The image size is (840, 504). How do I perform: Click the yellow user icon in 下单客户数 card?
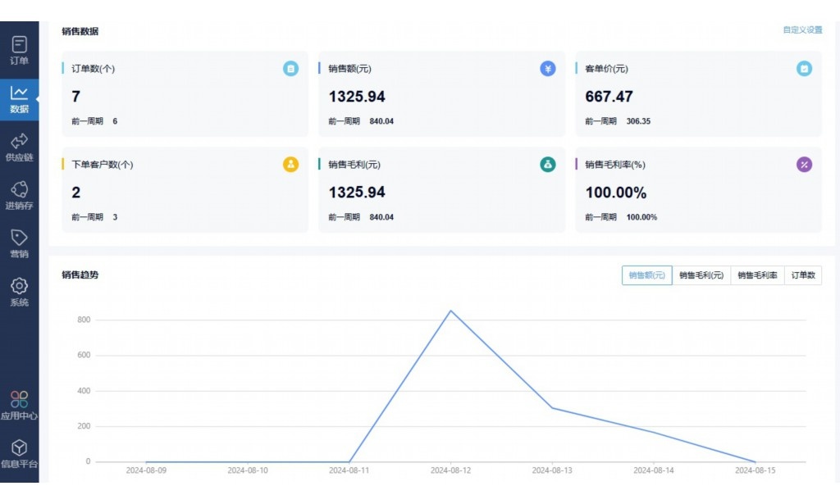pos(290,165)
